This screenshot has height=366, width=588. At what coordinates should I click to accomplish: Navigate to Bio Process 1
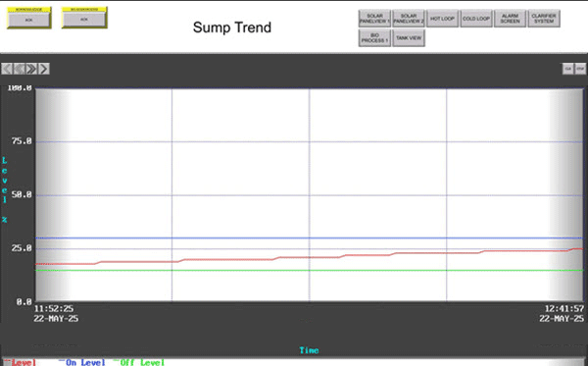click(374, 38)
